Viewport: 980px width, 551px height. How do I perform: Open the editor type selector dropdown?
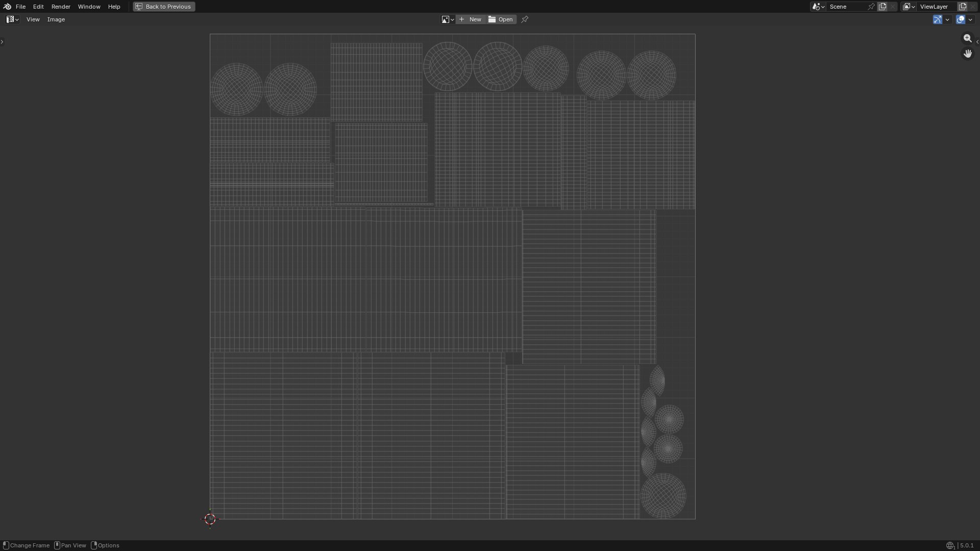13,19
